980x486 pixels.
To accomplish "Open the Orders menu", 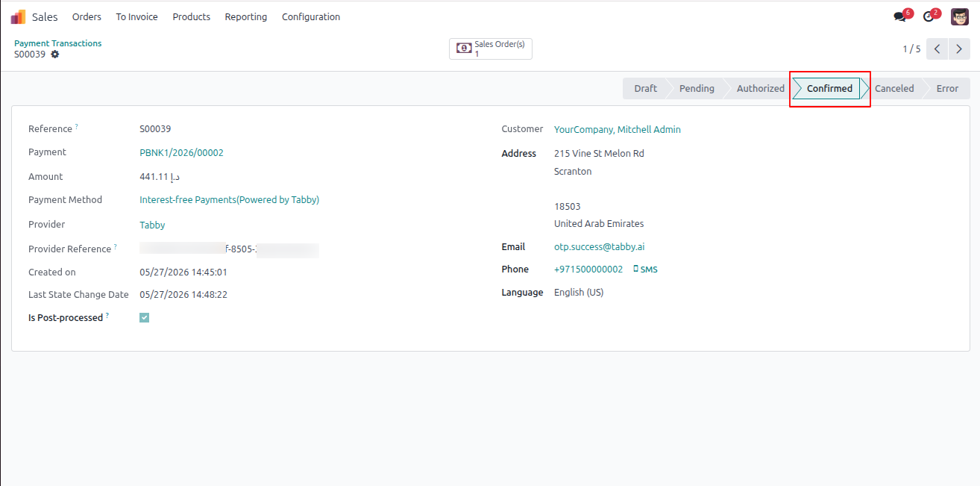I will click(87, 16).
